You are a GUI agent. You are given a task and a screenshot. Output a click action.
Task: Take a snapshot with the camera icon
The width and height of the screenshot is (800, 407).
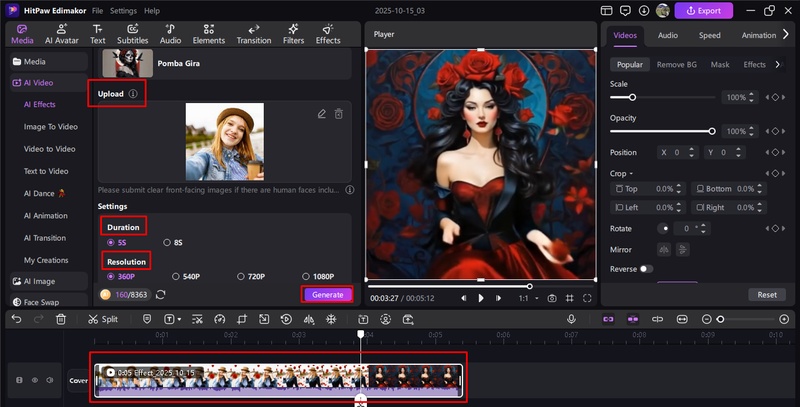551,298
